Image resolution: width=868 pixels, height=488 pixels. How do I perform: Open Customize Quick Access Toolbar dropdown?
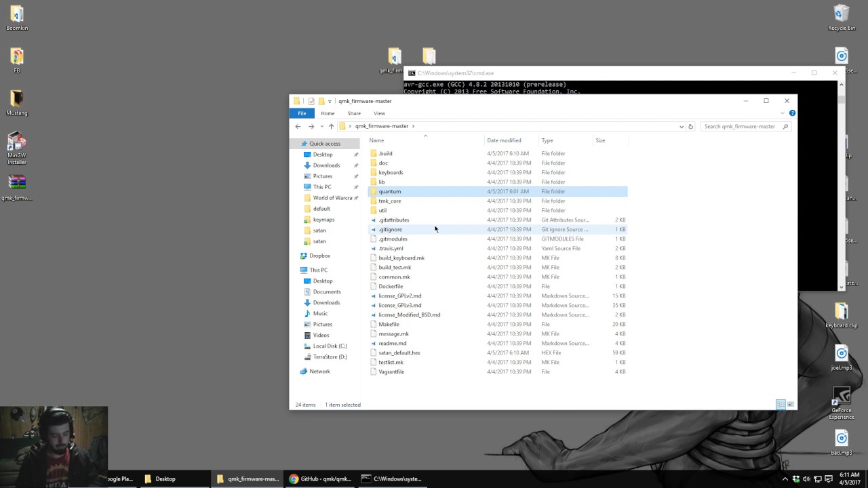coord(330,101)
